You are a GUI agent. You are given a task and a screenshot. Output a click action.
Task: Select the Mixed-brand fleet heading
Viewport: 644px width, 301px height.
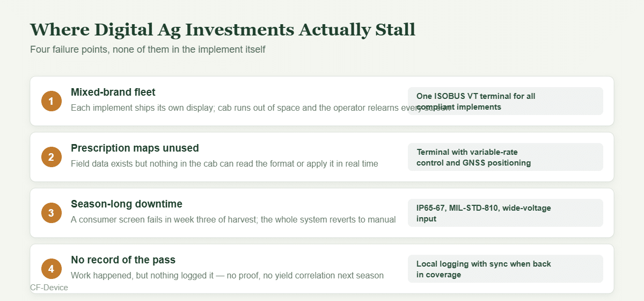[x=113, y=92]
